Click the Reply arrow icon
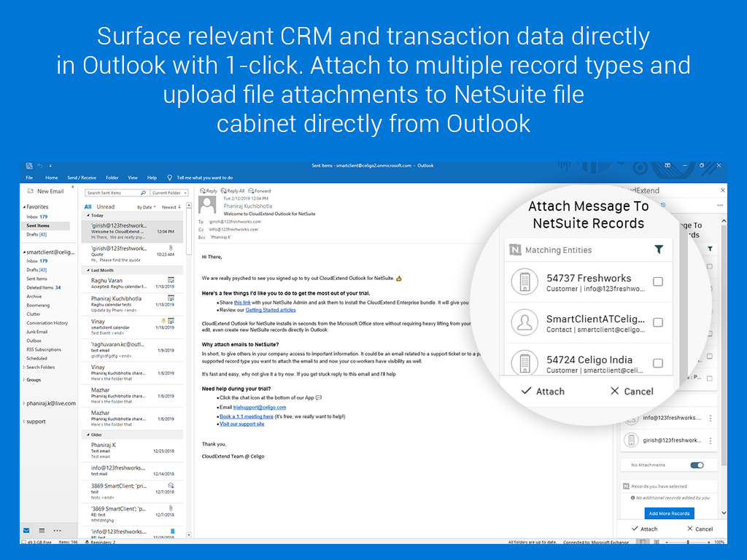Screen dimensions: 747x560 (203, 191)
